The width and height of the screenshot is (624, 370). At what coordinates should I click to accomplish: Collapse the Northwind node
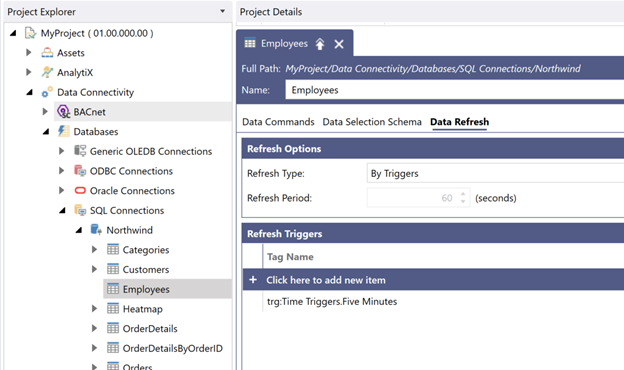(79, 230)
